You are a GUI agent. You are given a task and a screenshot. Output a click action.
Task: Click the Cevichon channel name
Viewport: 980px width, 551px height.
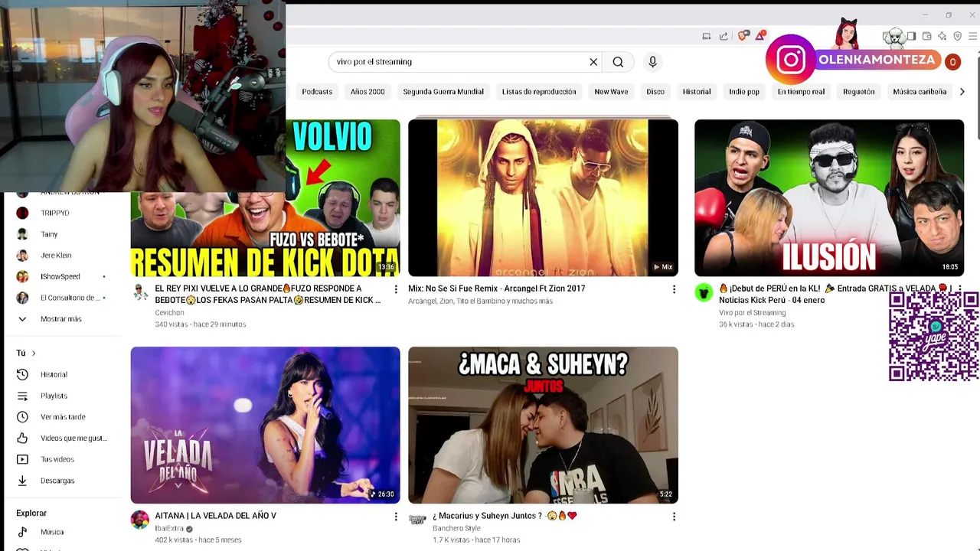(x=169, y=312)
